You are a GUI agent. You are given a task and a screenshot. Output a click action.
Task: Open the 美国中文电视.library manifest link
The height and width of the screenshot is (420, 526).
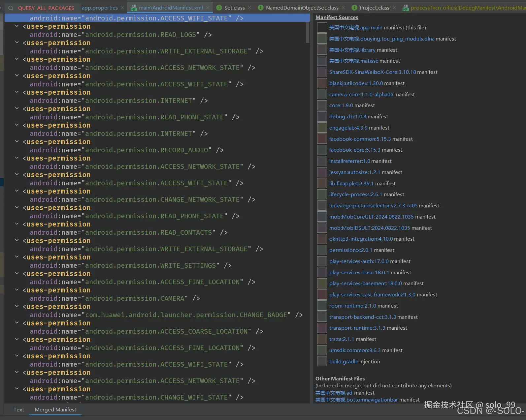[352, 50]
